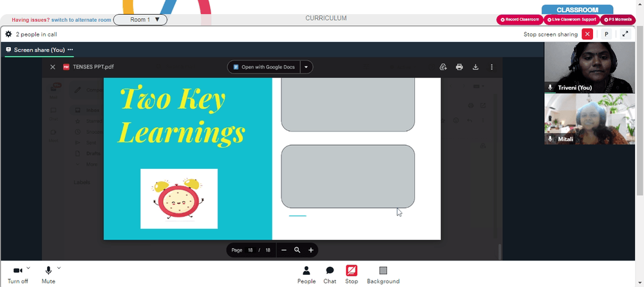Print the PDF document

pos(459,67)
